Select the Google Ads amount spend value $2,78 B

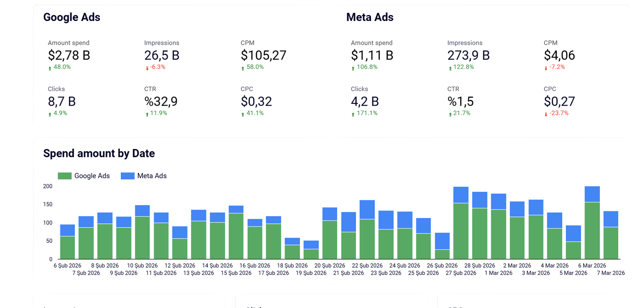click(69, 55)
